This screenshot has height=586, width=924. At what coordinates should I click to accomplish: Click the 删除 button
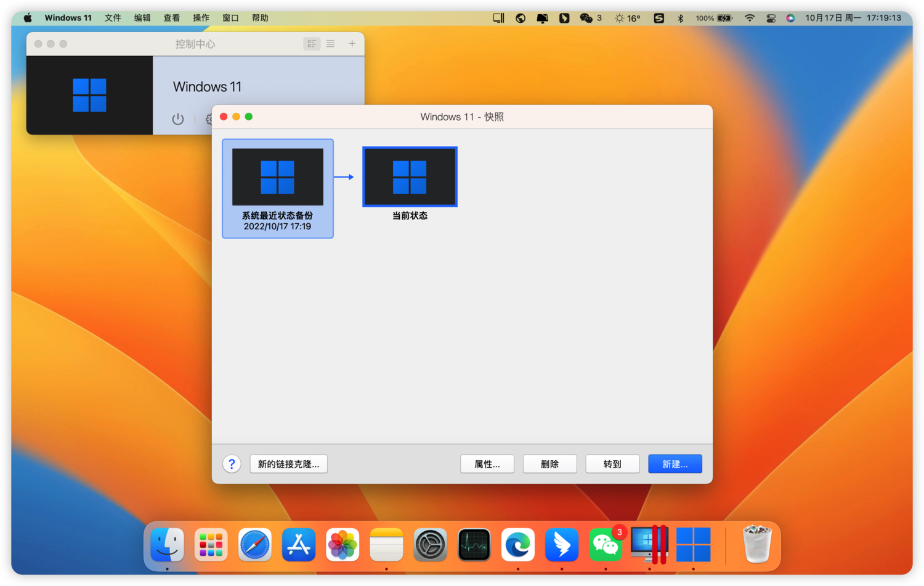pos(549,464)
